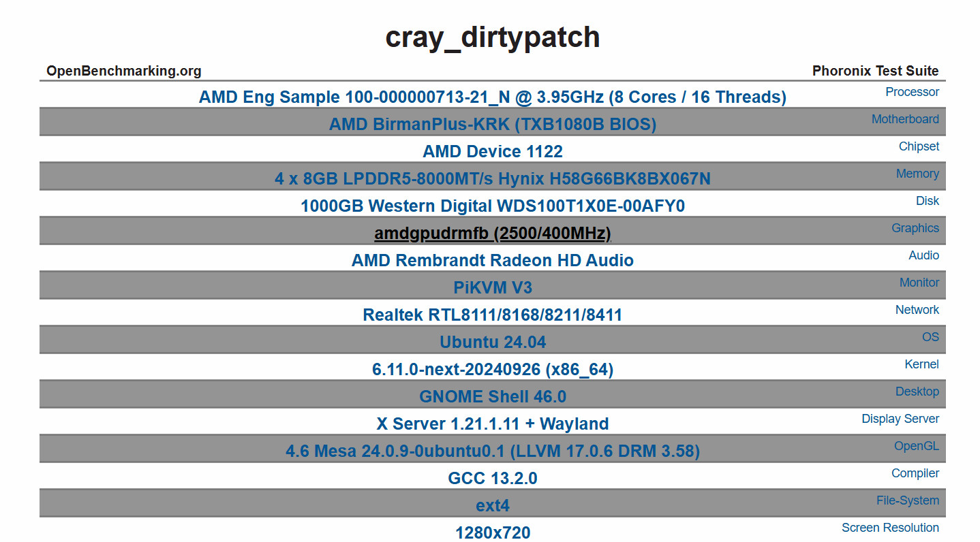The width and height of the screenshot is (980, 542).
Task: Open the OpenBenchmarking.org link
Action: [124, 71]
